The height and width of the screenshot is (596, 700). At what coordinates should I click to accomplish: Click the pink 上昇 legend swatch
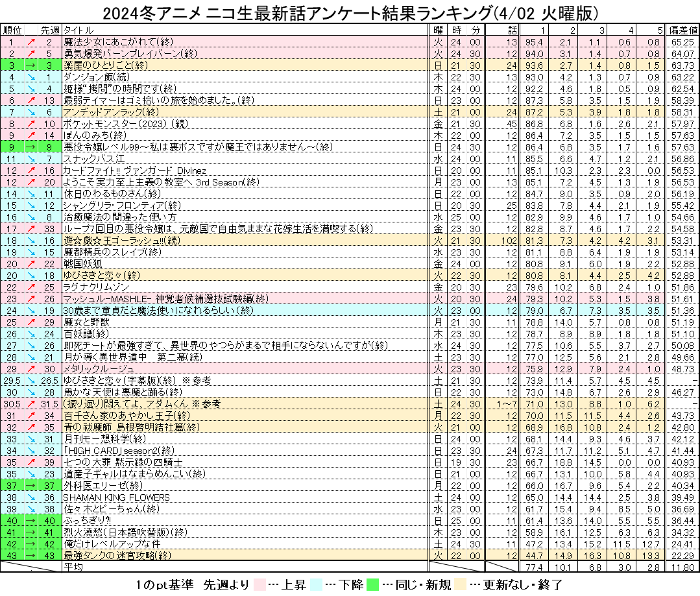tap(259, 584)
